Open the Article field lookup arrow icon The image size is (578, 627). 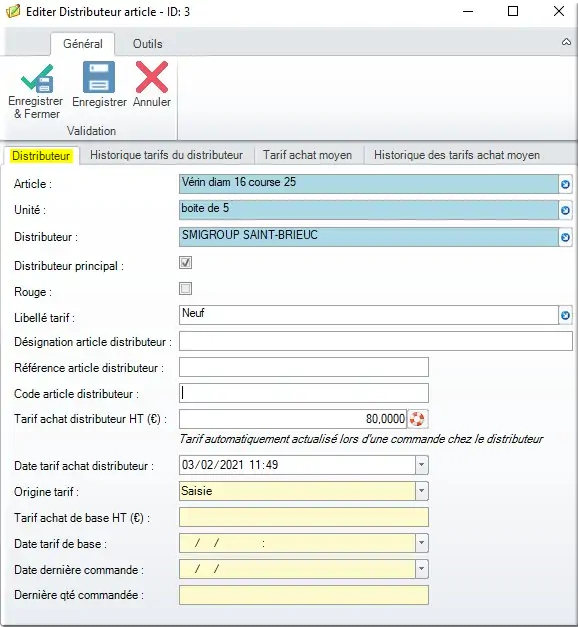(565, 184)
